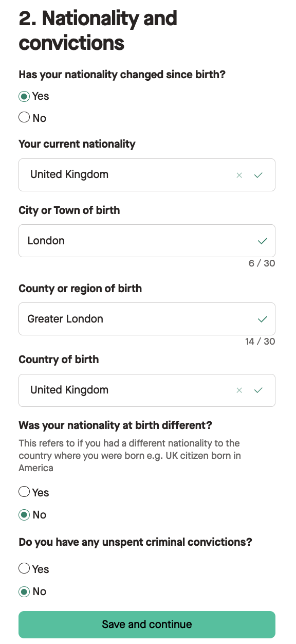The width and height of the screenshot is (296, 644).
Task: Clear the country of birth using the × icon
Action: [239, 390]
